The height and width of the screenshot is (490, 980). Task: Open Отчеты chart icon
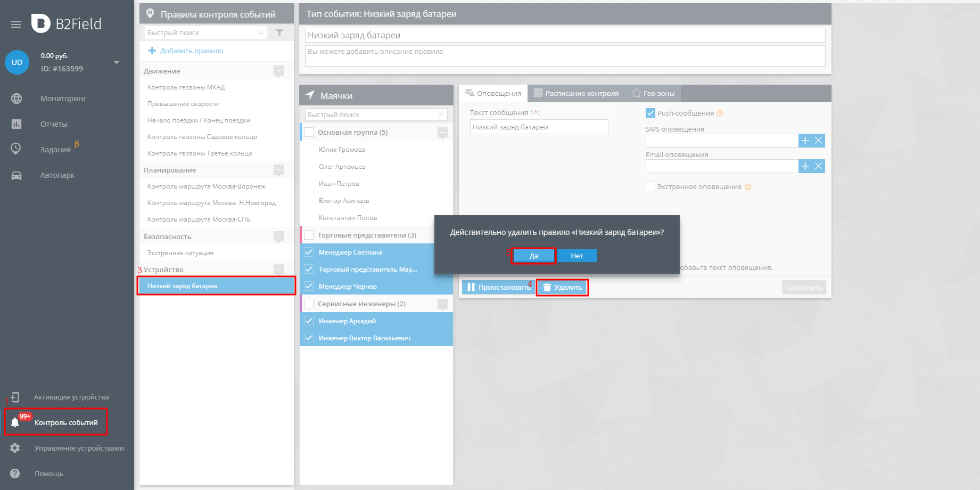[17, 124]
